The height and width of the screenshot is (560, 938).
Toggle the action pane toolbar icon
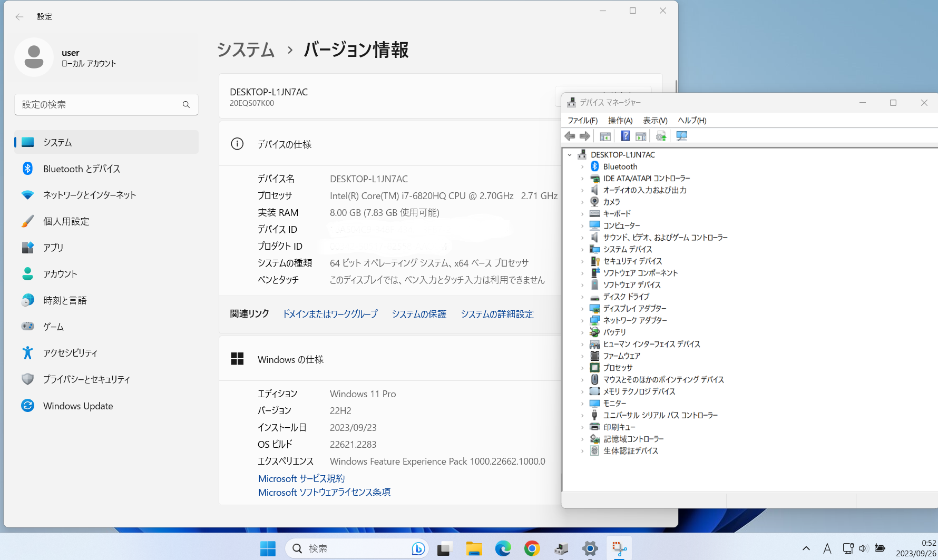click(641, 136)
